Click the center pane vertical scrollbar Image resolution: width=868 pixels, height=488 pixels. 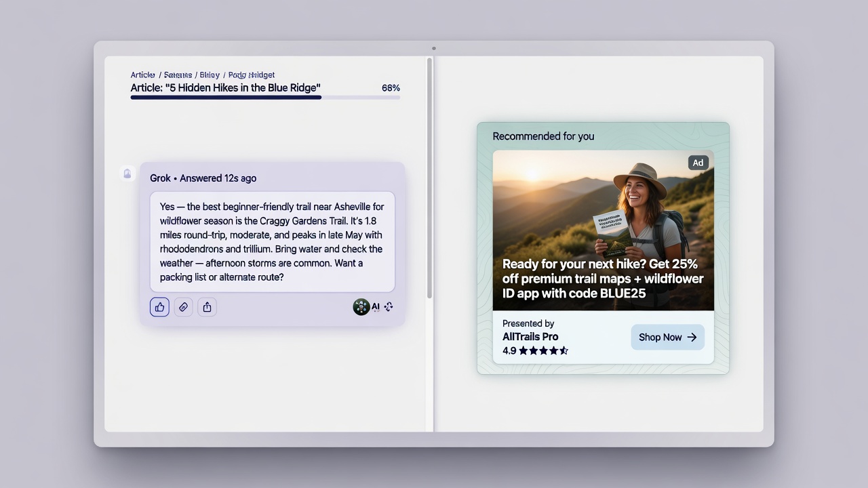429,178
